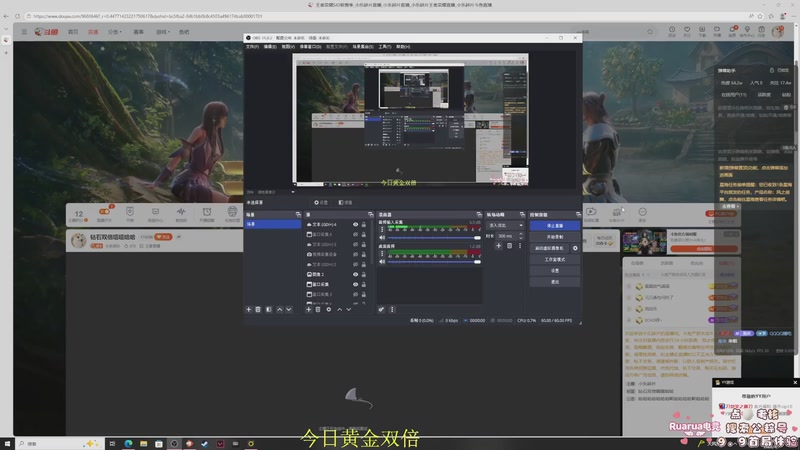The width and height of the screenshot is (800, 450).
Task: Open the 视图(V) menu in OBS
Action: point(288,46)
